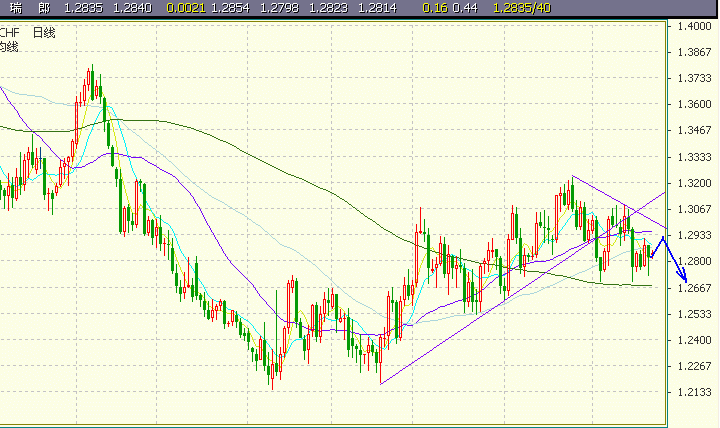
Task: Click the 1.2814 value in header
Action: [x=377, y=8]
